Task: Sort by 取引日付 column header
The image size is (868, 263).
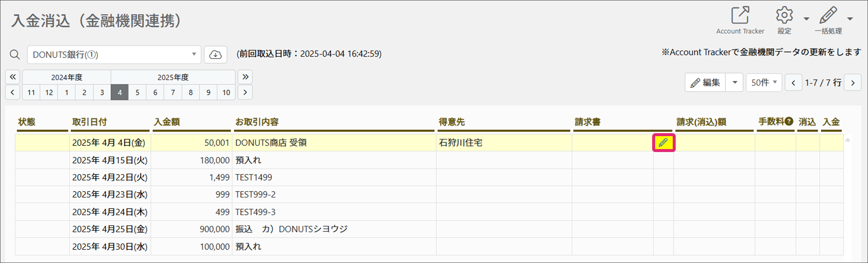Action: coord(90,122)
